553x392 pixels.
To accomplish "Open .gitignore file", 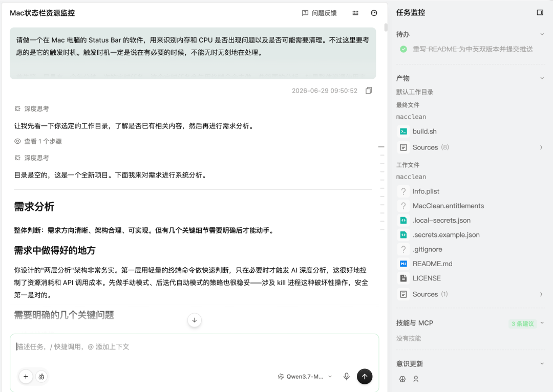I will pos(427,249).
